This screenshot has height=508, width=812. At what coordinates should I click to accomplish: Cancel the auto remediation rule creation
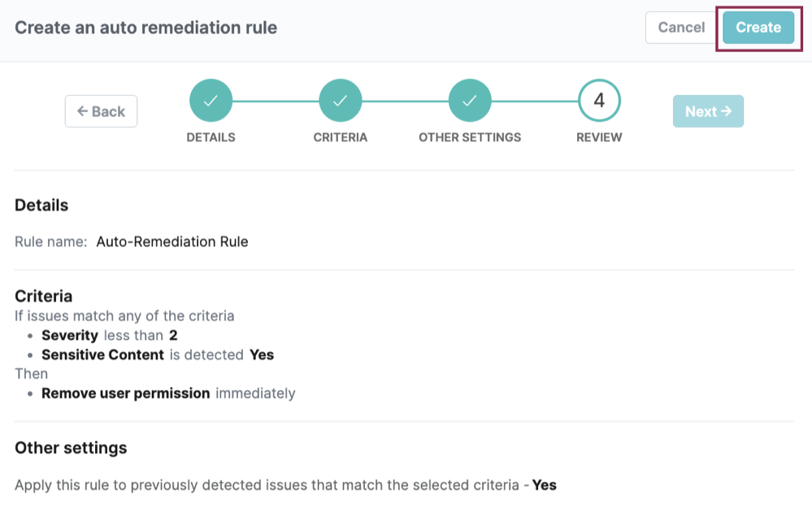(x=681, y=27)
